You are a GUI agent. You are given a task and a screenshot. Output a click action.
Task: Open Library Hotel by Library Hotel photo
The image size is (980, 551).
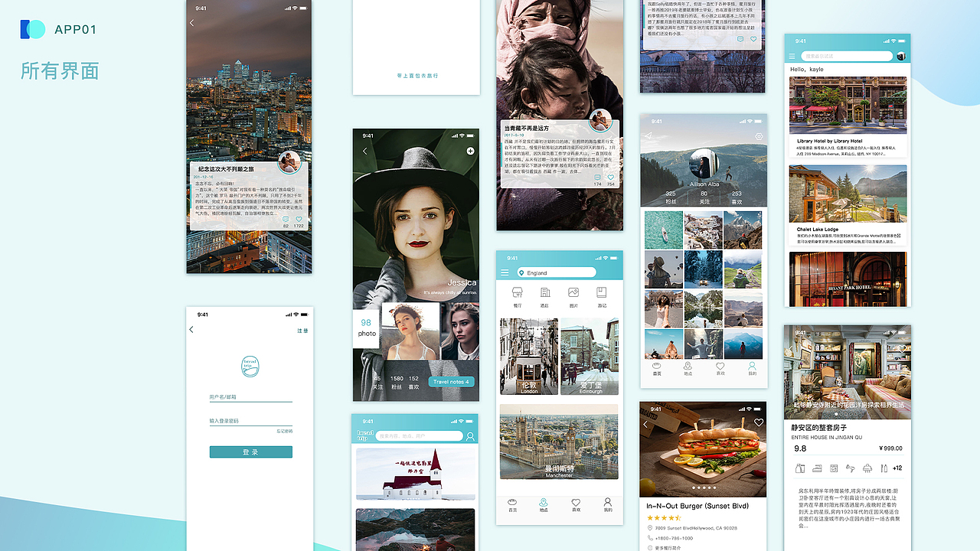pos(848,106)
